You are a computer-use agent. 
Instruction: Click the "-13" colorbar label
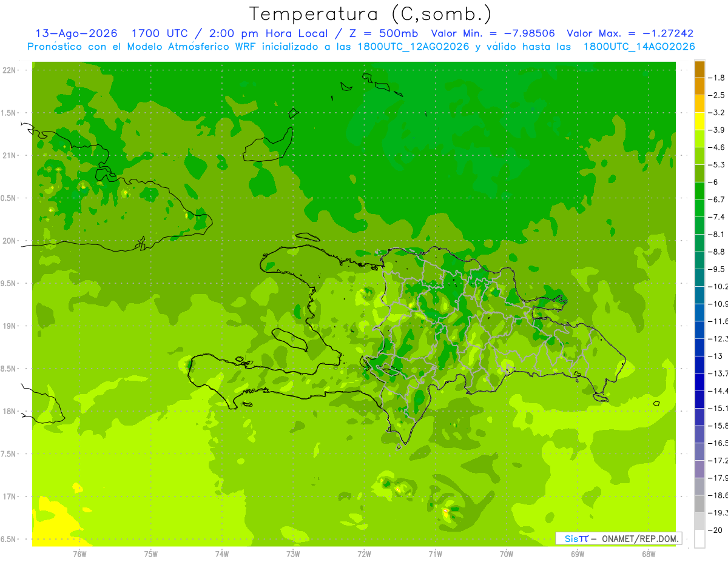[715, 356]
